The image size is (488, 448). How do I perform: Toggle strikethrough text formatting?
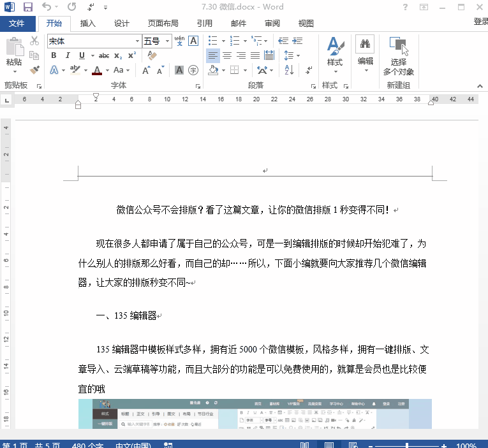(x=103, y=55)
